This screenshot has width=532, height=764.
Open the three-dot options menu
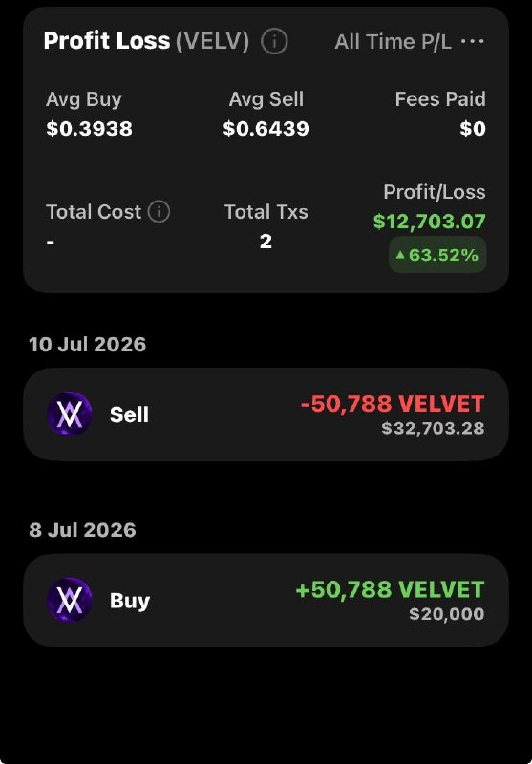pyautogui.click(x=472, y=41)
